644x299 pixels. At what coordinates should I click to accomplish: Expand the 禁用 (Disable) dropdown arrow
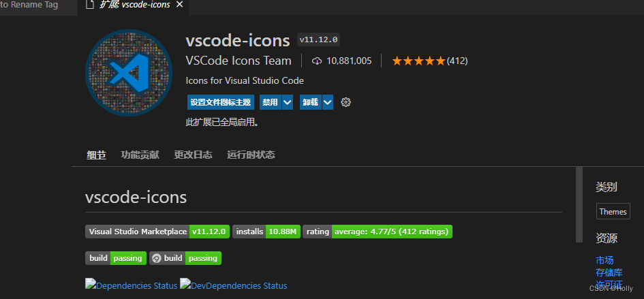pyautogui.click(x=288, y=102)
